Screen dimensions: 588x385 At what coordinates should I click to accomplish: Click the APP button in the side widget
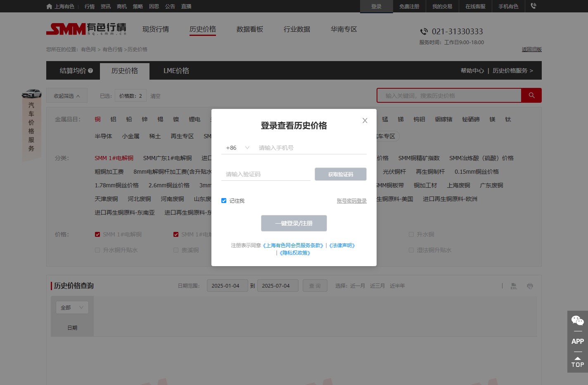[x=578, y=341]
